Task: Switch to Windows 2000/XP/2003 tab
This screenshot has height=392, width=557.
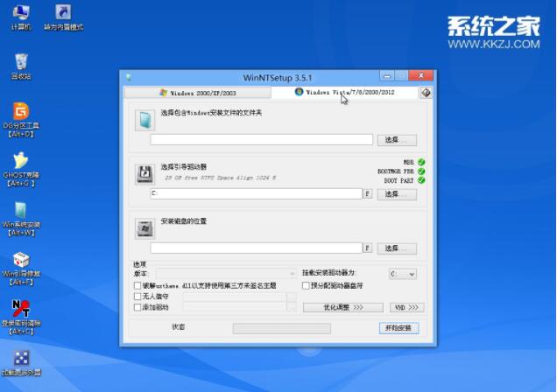Action: [x=198, y=93]
